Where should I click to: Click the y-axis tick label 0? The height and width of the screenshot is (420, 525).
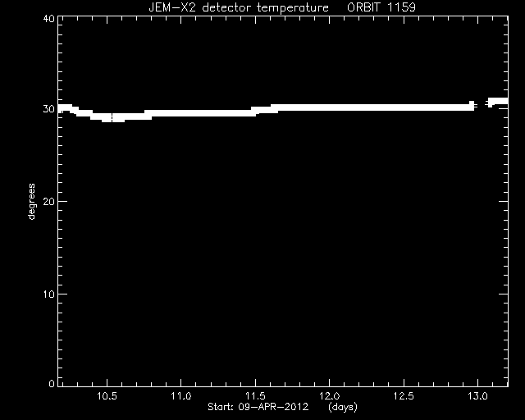pos(52,383)
